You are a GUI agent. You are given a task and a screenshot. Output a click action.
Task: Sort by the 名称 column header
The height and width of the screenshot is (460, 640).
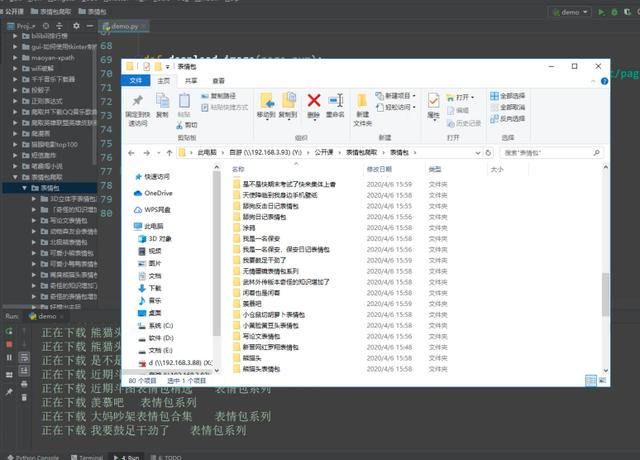[238, 169]
